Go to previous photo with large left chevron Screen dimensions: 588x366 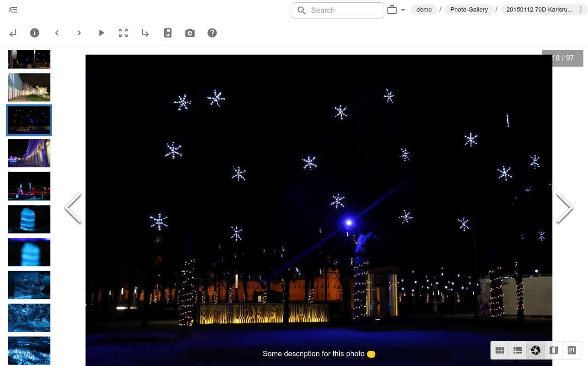coord(73,208)
